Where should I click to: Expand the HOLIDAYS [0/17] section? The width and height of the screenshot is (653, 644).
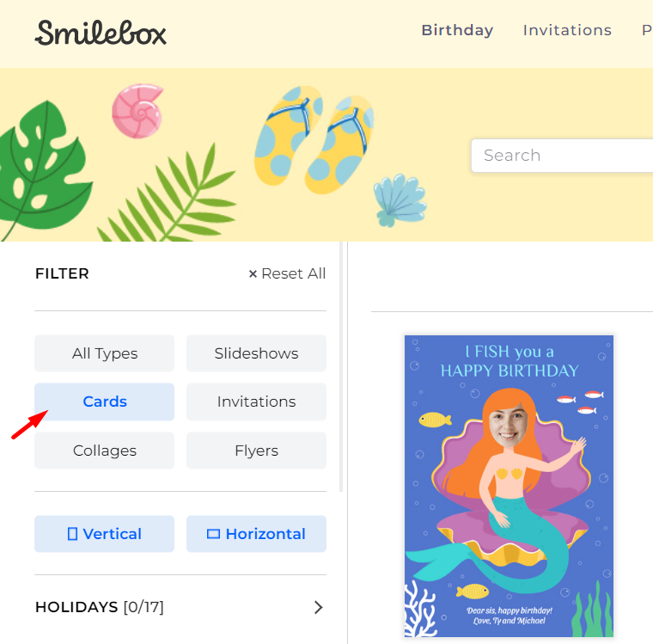coord(180,607)
